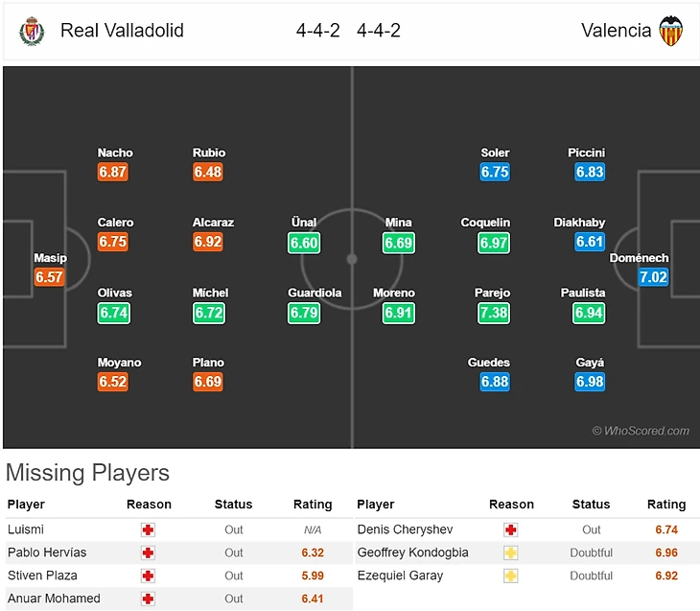Viewport: 700px width, 611px height.
Task: Click the Real Valladolid club crest
Action: point(32,31)
